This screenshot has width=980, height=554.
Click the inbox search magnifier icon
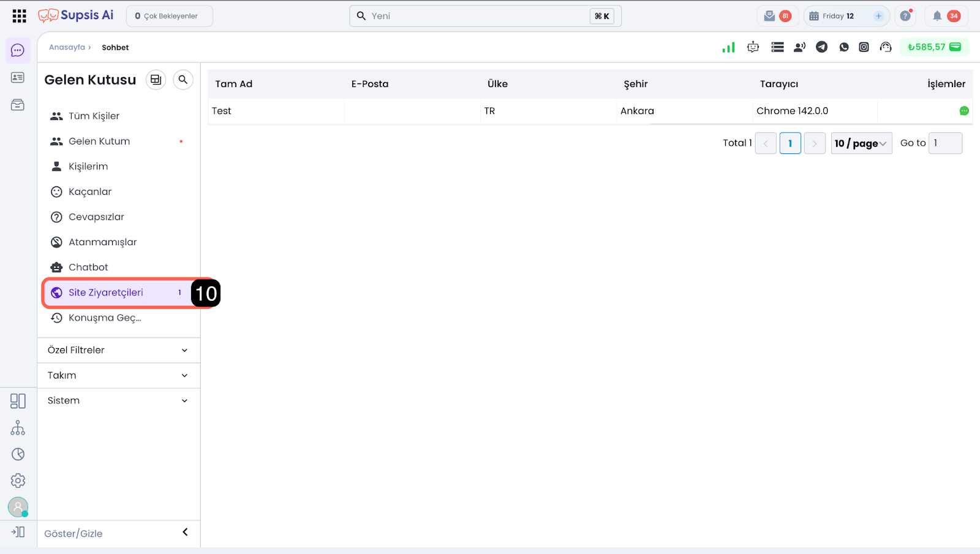pos(183,80)
